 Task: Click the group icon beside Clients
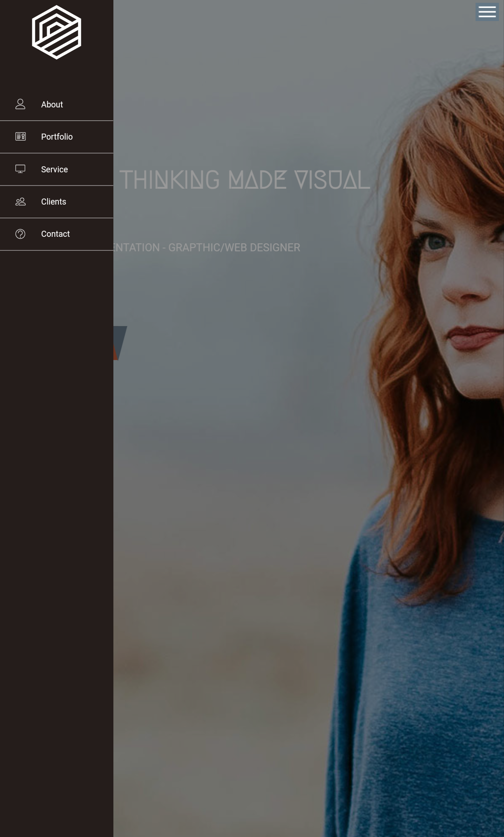pyautogui.click(x=20, y=202)
